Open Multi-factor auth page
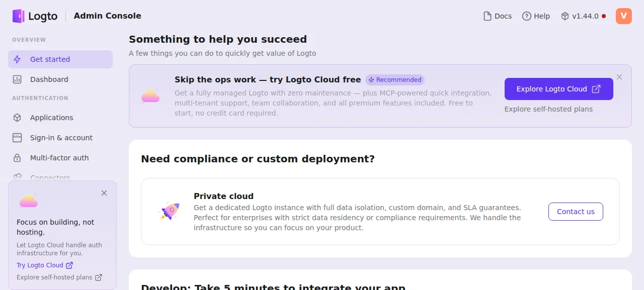Image resolution: width=644 pixels, height=290 pixels. (60, 158)
